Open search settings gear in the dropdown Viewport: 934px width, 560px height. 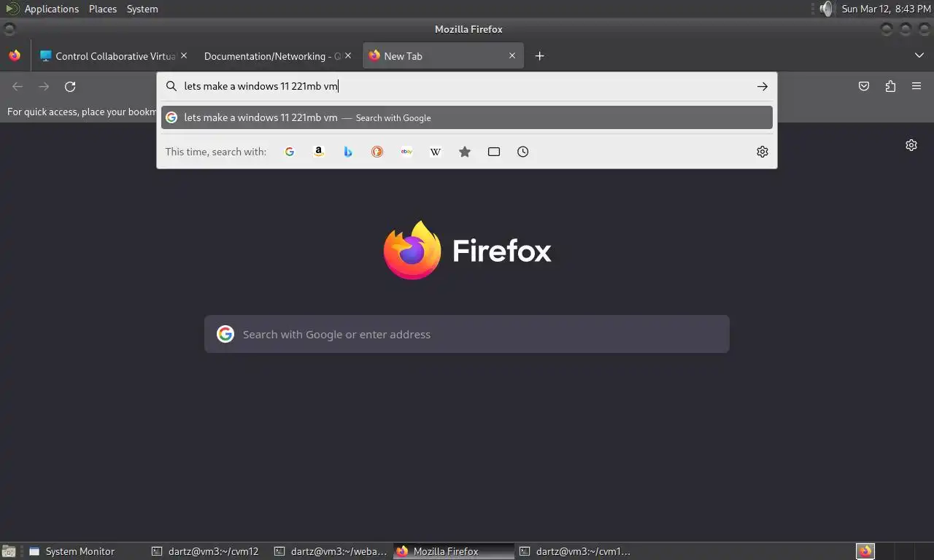point(763,152)
